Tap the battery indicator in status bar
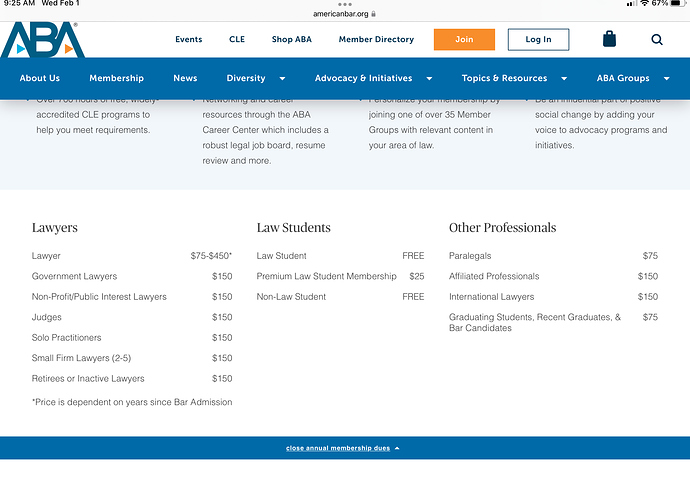The image size is (690, 493). click(x=678, y=4)
